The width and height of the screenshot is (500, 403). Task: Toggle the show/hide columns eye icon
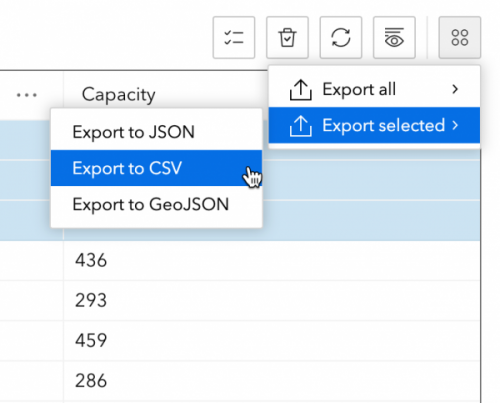[x=394, y=37]
